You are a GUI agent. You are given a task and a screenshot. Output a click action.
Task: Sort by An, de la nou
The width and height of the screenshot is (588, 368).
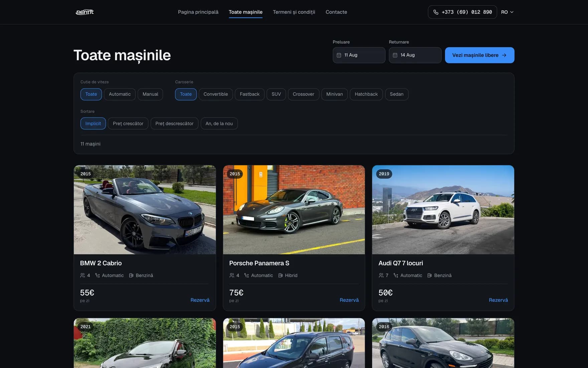coord(219,123)
